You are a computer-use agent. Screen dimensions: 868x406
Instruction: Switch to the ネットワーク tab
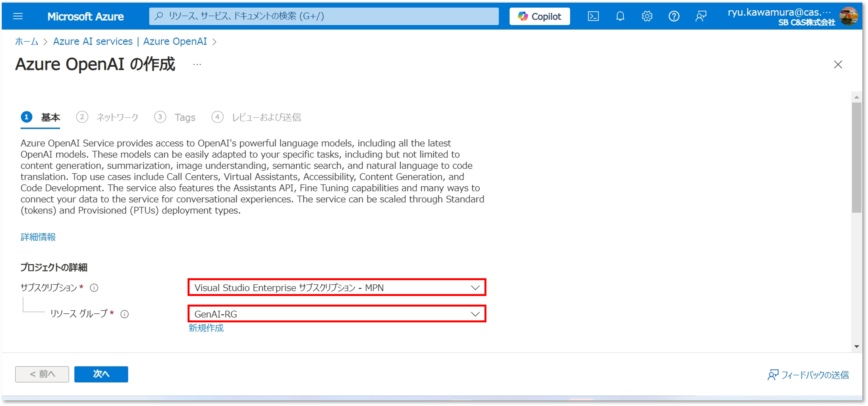107,117
